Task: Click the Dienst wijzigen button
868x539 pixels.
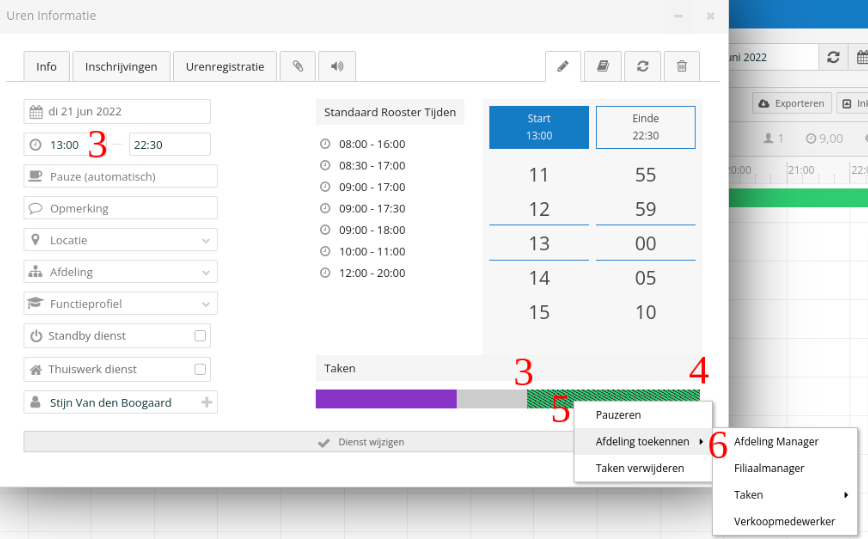Action: pos(361,442)
